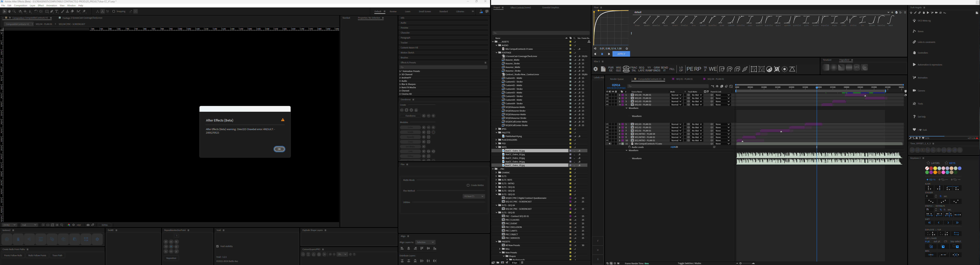Open blending Mode dropdown for layer 1

(x=676, y=95)
